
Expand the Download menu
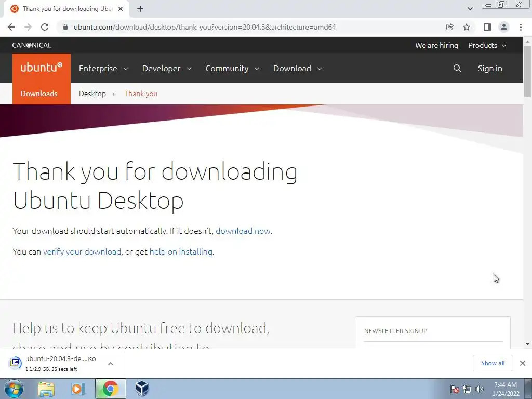tap(298, 68)
